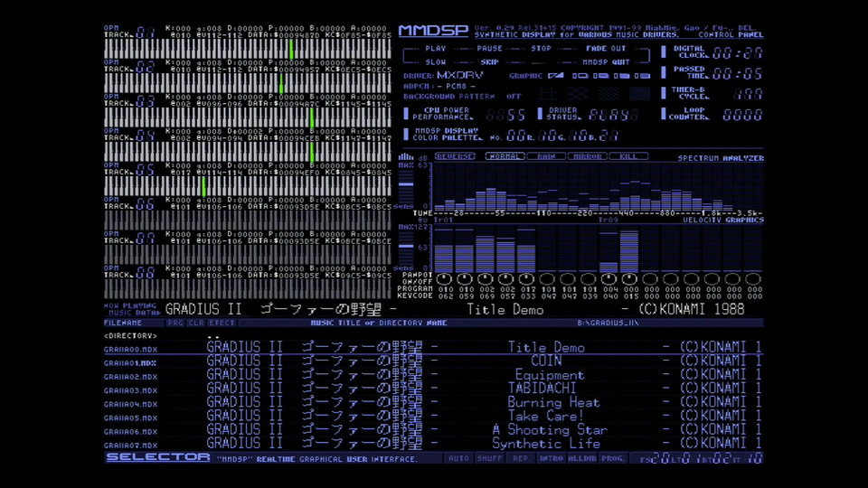The image size is (868, 488).
Task: Toggle panpot knob above keycode 040
Action: (609, 279)
